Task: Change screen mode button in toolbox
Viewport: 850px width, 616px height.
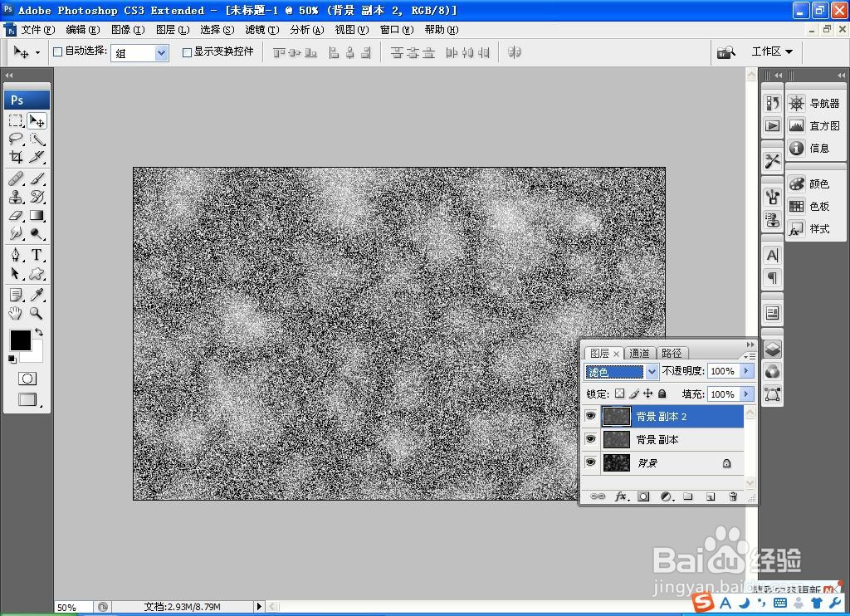Action: 27,399
